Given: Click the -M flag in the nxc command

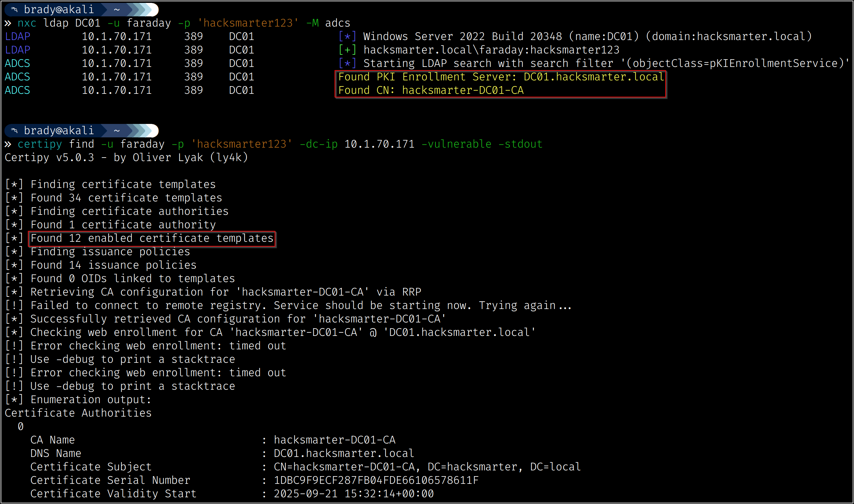Looking at the screenshot, I should 312,23.
